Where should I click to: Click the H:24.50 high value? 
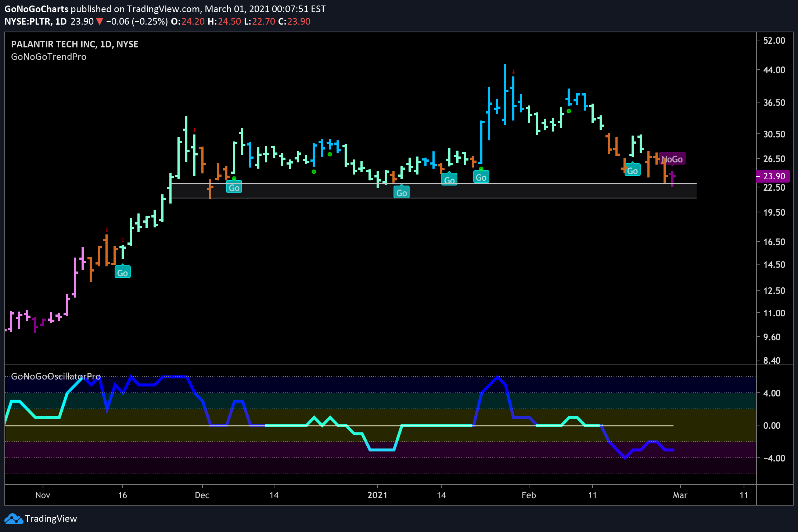(224, 22)
